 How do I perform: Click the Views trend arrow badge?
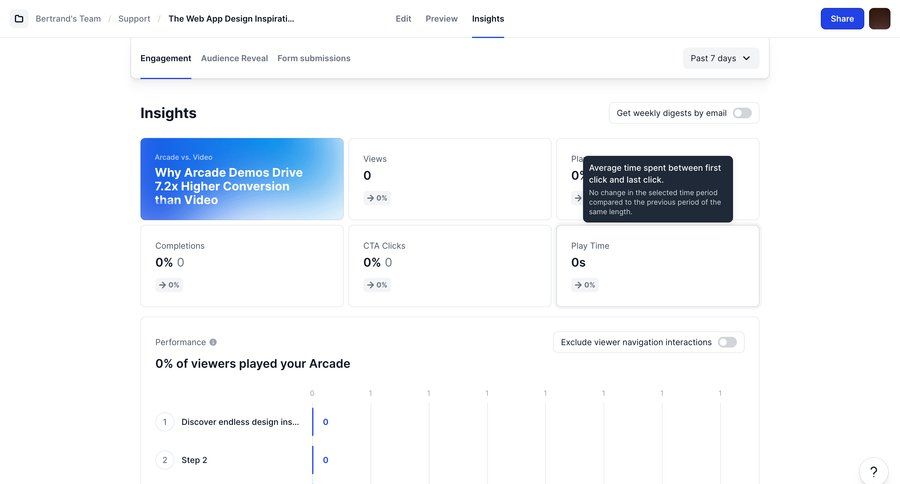(x=377, y=198)
